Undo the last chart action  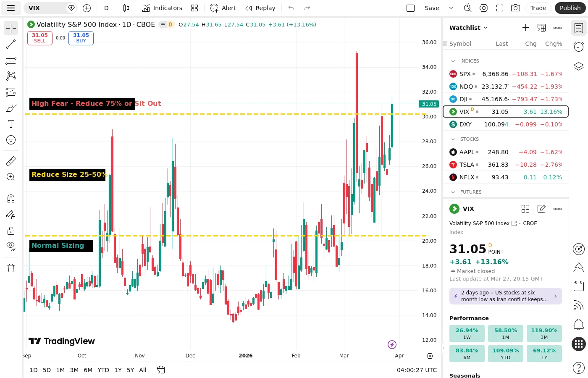pyautogui.click(x=291, y=8)
